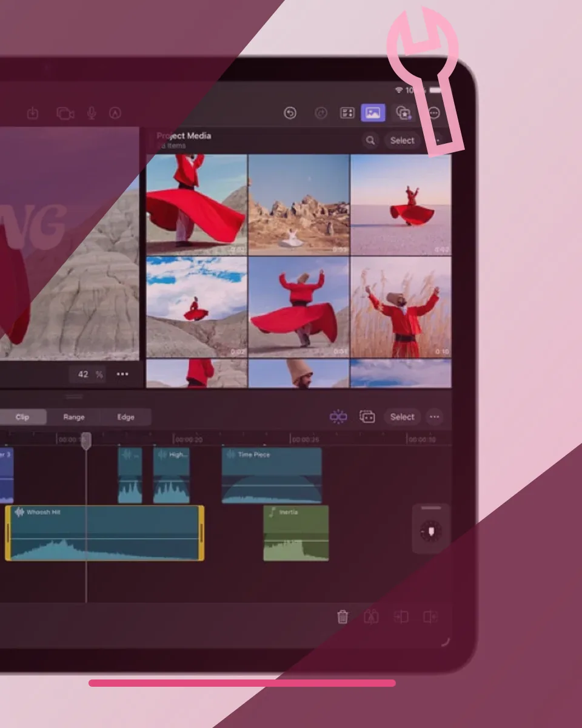The height and width of the screenshot is (728, 582).
Task: Select the Time Piece audio clip
Action: pos(272,476)
